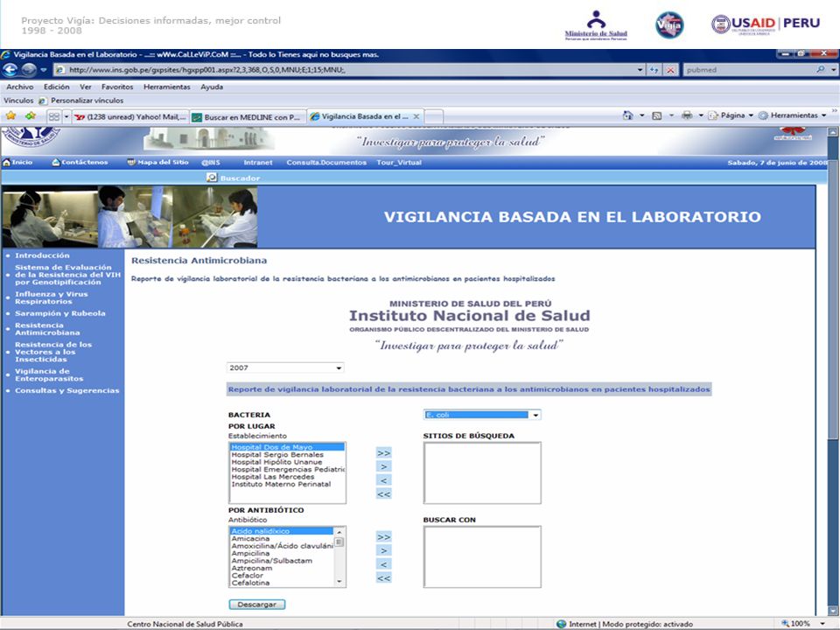Click the @INS navigation link
Image resolution: width=840 pixels, height=630 pixels.
coord(211,163)
